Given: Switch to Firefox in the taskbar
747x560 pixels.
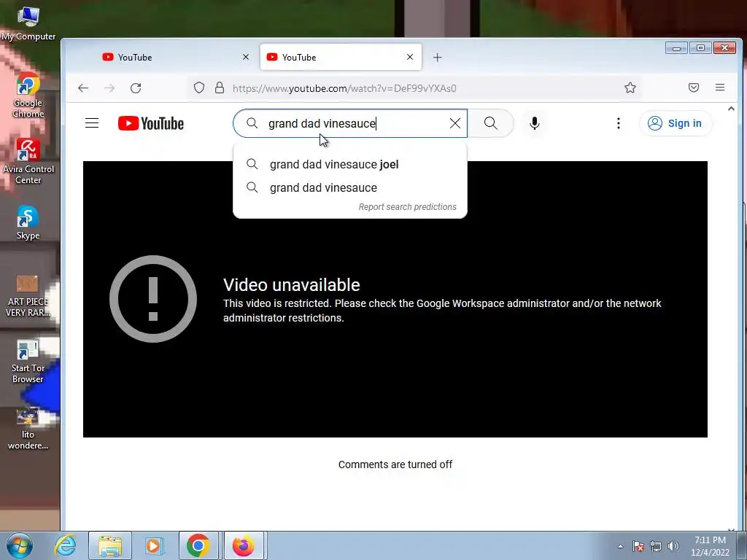Looking at the screenshot, I should tap(244, 545).
